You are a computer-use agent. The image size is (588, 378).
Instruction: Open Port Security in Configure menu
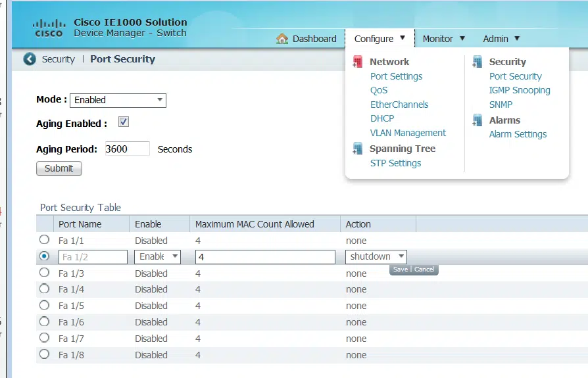click(515, 76)
